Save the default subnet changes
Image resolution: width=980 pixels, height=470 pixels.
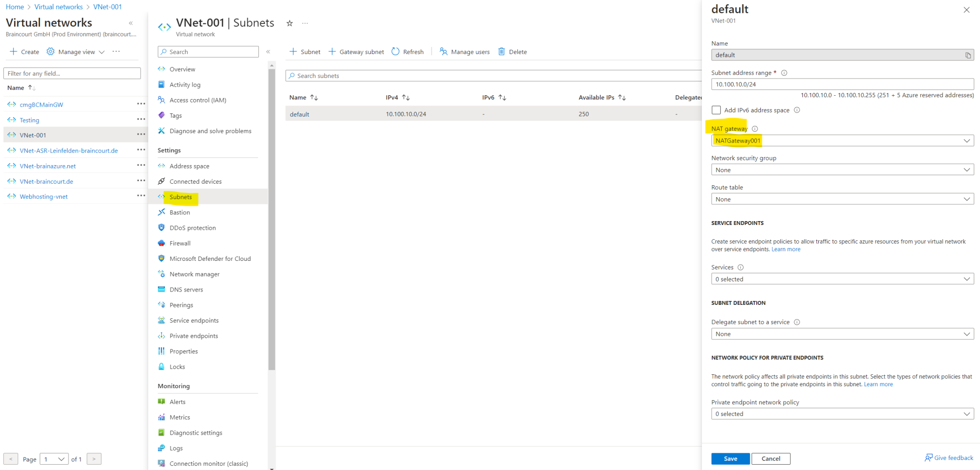(730, 459)
